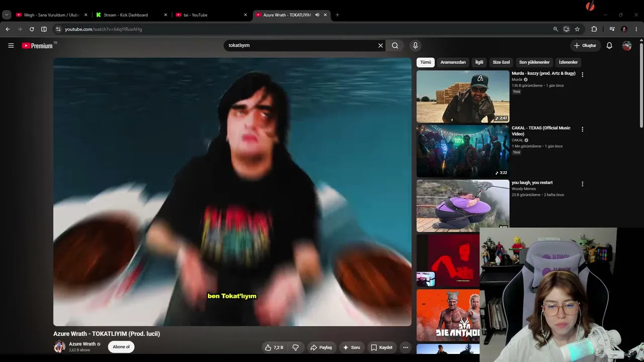This screenshot has height=362, width=644.
Task: Switch to the Wegh - Sana Vuruldum tab
Action: coord(52,15)
